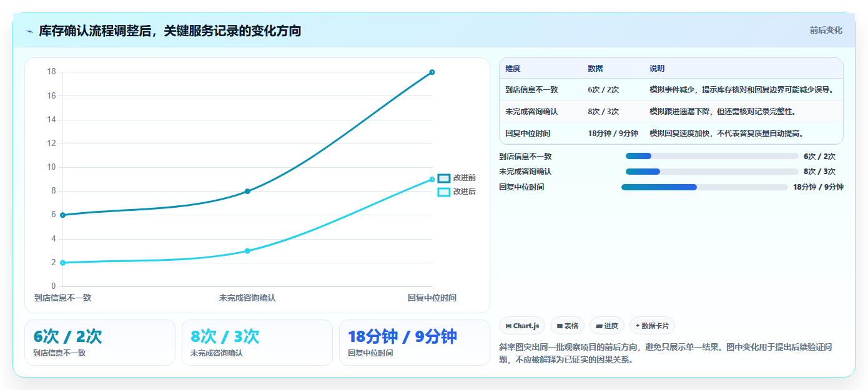Viewport: 868px width, 390px height.
Task: Click the description starting 模拟跟进遗漏下降
Action: [x=723, y=112]
